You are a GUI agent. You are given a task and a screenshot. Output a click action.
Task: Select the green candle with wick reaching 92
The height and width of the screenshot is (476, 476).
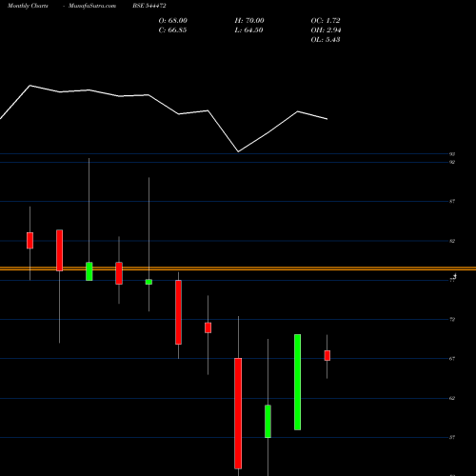(89, 271)
